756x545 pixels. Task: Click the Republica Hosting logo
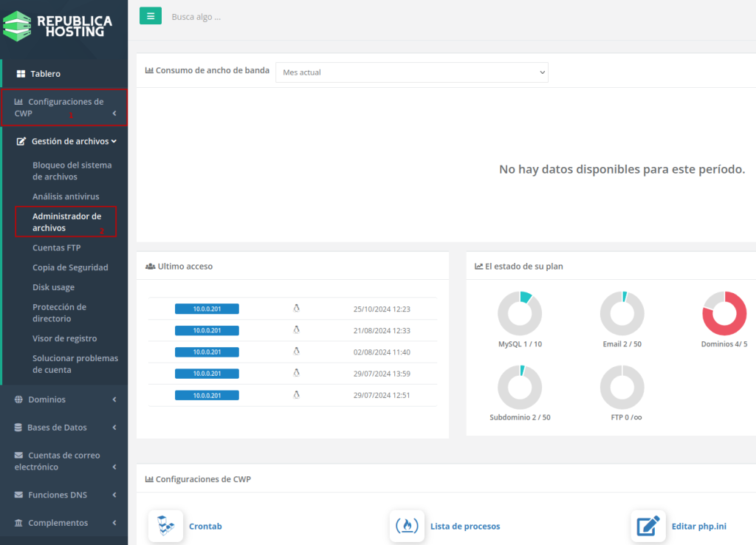coord(58,26)
